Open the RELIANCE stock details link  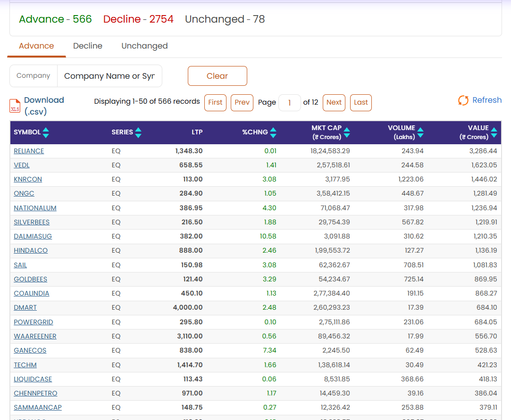(x=29, y=151)
